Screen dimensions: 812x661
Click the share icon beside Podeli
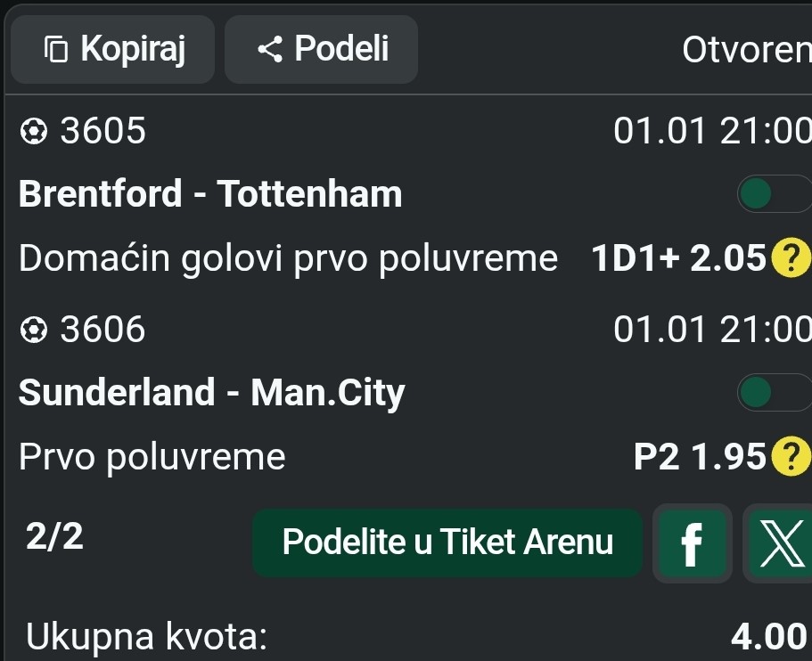(x=270, y=50)
